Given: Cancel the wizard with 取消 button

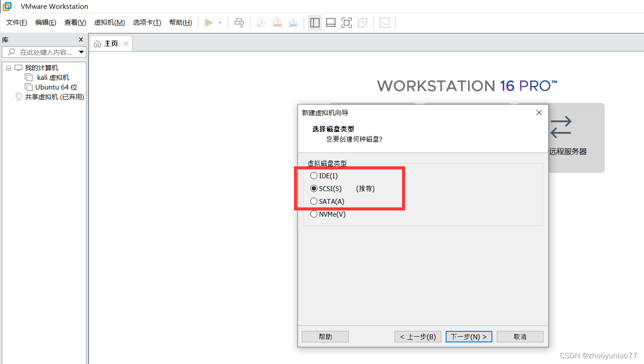Looking at the screenshot, I should (520, 337).
